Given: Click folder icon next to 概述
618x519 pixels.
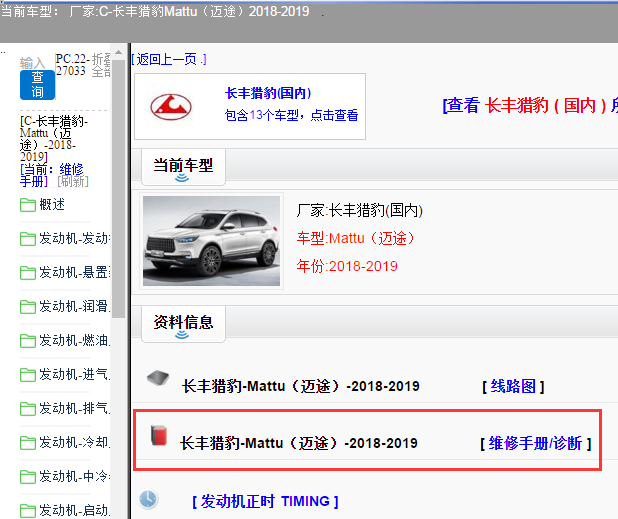Looking at the screenshot, I should tap(28, 205).
